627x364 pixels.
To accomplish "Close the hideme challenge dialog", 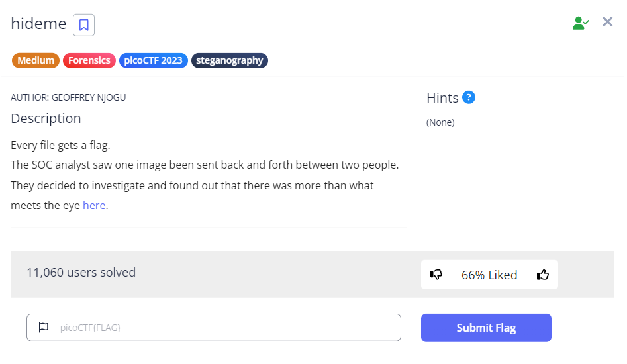I will [x=608, y=22].
